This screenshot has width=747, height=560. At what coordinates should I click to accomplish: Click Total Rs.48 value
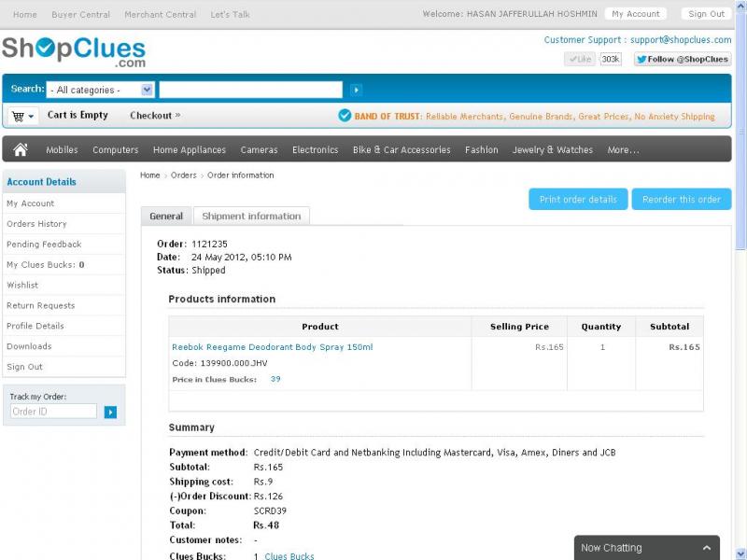click(x=266, y=525)
